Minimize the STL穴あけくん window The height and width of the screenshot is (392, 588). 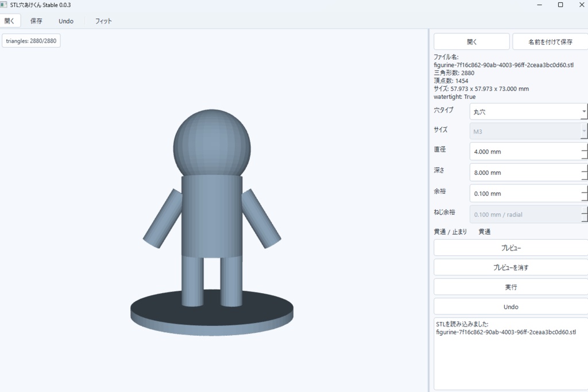point(540,5)
